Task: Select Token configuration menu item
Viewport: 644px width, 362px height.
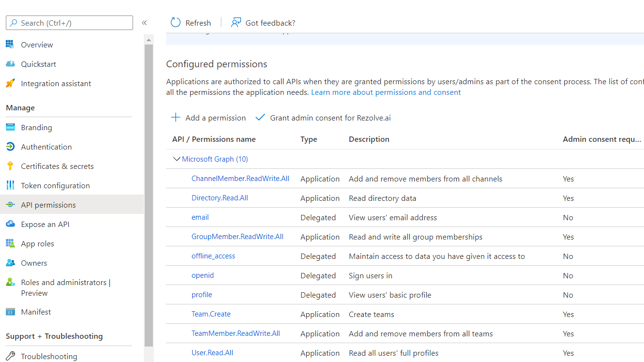Action: pos(55,185)
